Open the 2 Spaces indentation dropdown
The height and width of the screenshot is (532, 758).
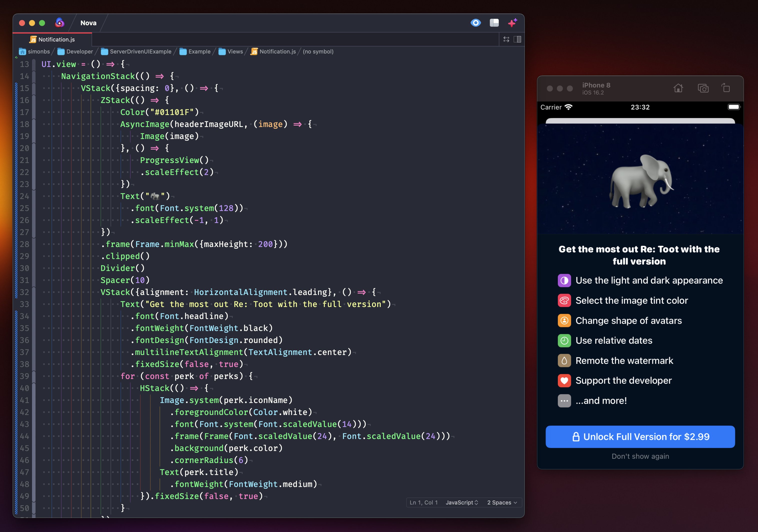pyautogui.click(x=502, y=502)
